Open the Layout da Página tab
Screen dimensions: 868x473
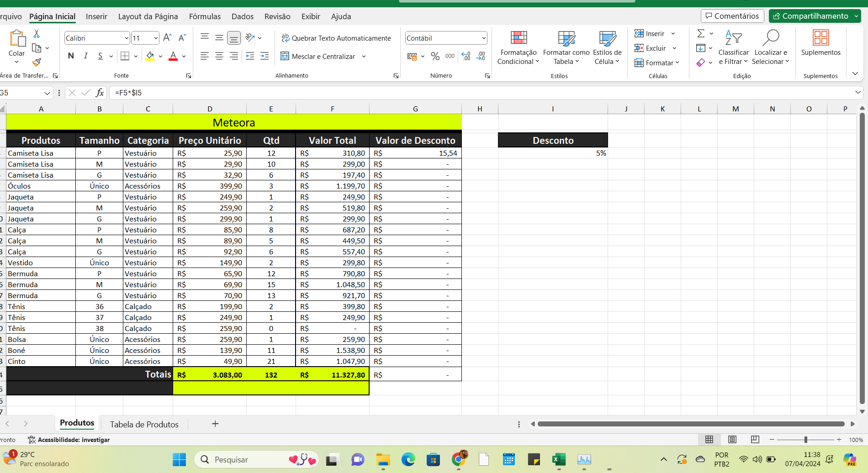(148, 16)
